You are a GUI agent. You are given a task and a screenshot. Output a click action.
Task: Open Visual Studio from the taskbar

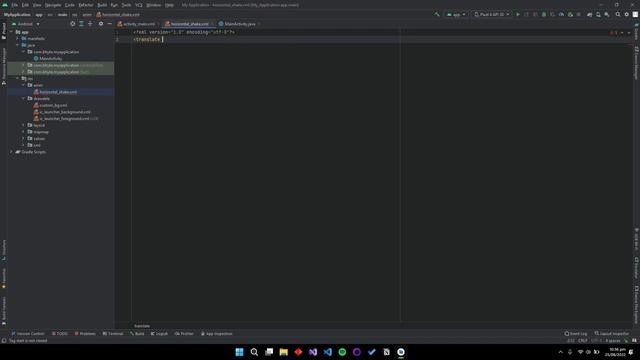[x=313, y=352]
